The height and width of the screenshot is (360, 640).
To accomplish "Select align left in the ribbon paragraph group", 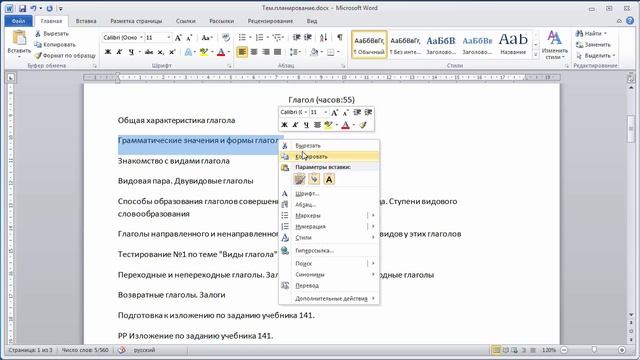I will click(x=242, y=52).
